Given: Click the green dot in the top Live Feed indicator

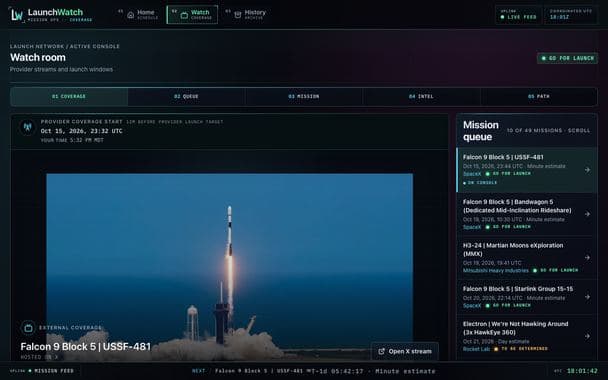Looking at the screenshot, I should [x=503, y=17].
